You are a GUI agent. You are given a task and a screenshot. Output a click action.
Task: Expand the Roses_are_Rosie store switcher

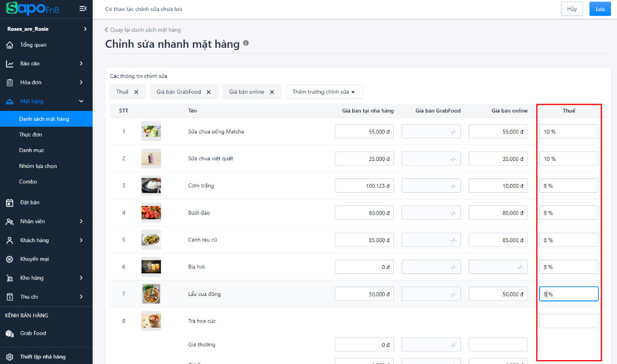(85, 29)
